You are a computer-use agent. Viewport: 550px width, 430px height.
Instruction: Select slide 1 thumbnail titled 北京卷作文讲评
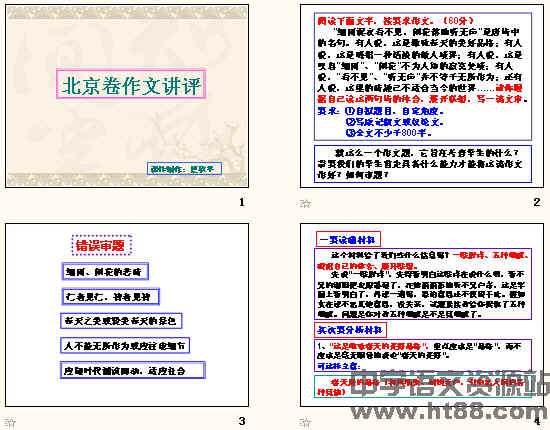coord(127,96)
